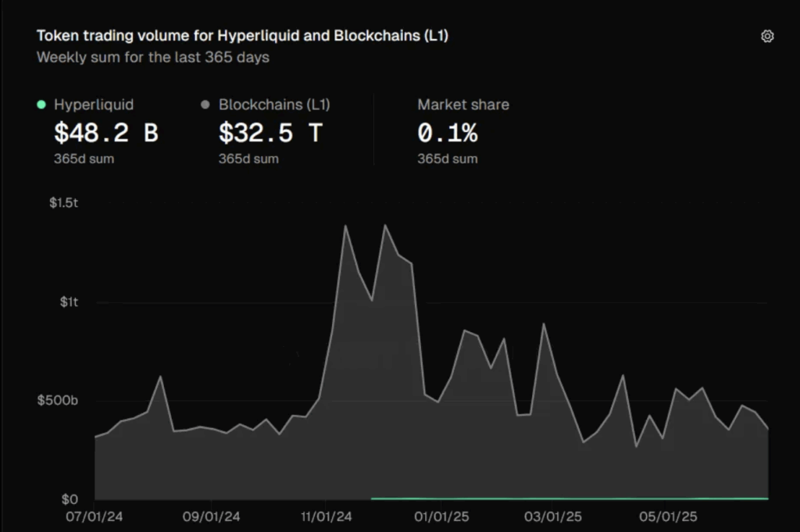Click the 'Weekly sum for the last 365 days' subtitle
This screenshot has height=532, width=800.
tap(152, 57)
